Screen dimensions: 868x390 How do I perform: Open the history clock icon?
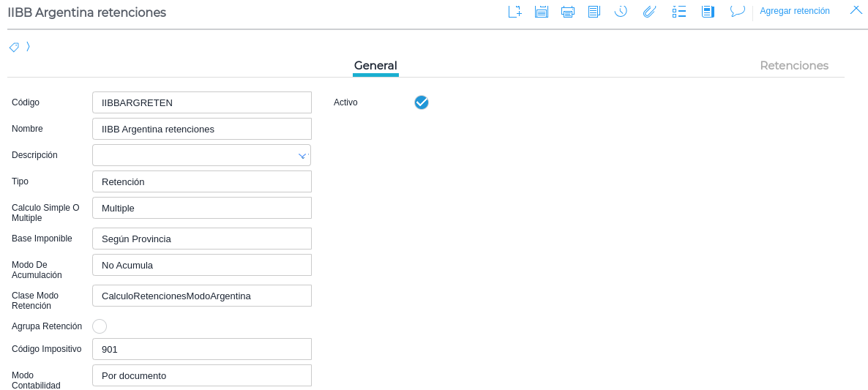621,11
